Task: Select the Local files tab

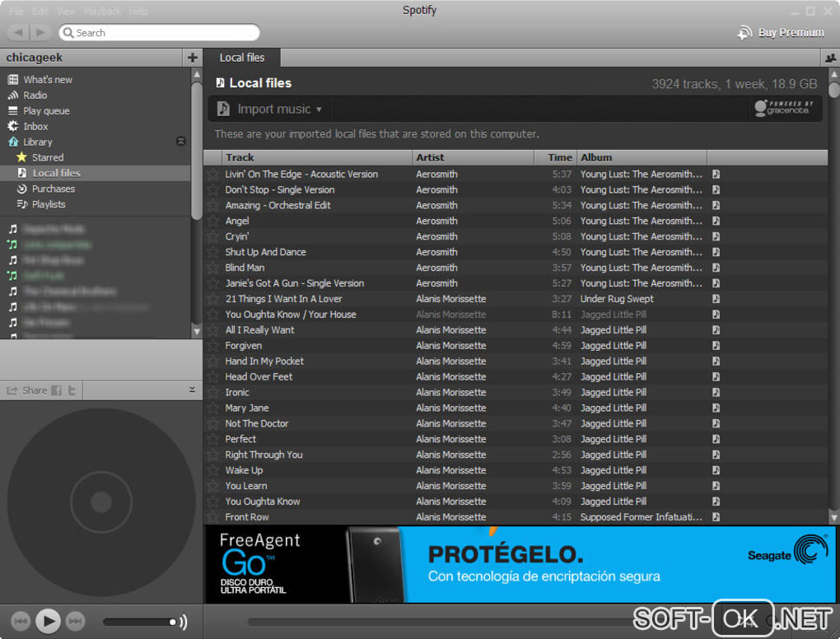Action: (242, 58)
